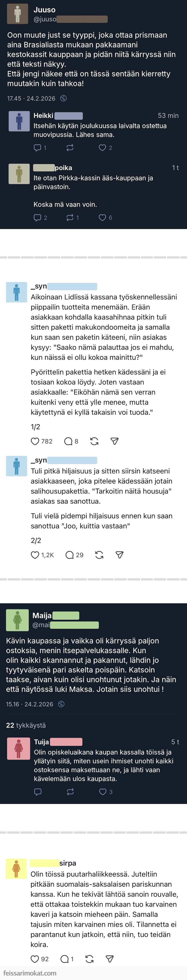Click Tuija's username
Image resolution: width=187 pixels, height=980 pixels.
click(x=42, y=742)
